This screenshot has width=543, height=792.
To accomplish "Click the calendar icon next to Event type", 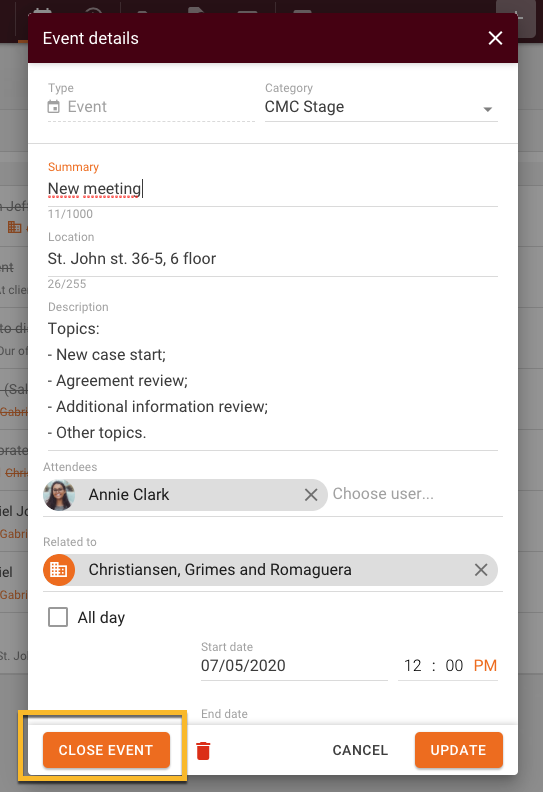I will point(54,107).
